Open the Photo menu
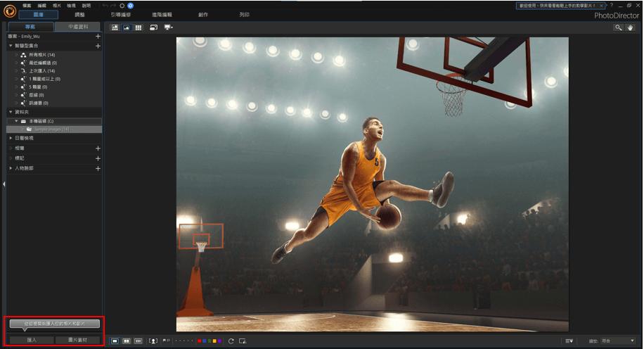Screen dimensions: 644x349 (x=57, y=6)
